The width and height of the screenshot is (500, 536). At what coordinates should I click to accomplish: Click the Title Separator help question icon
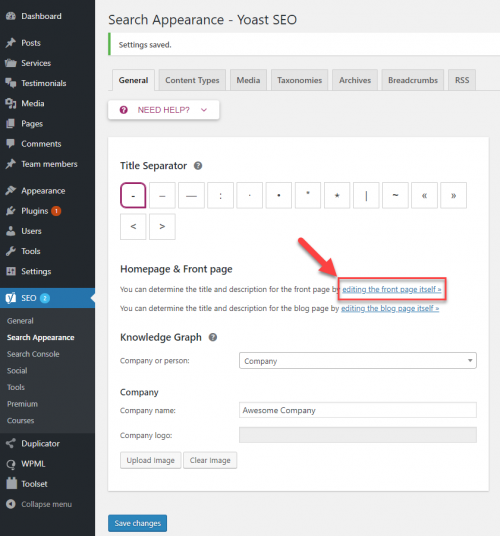click(198, 166)
